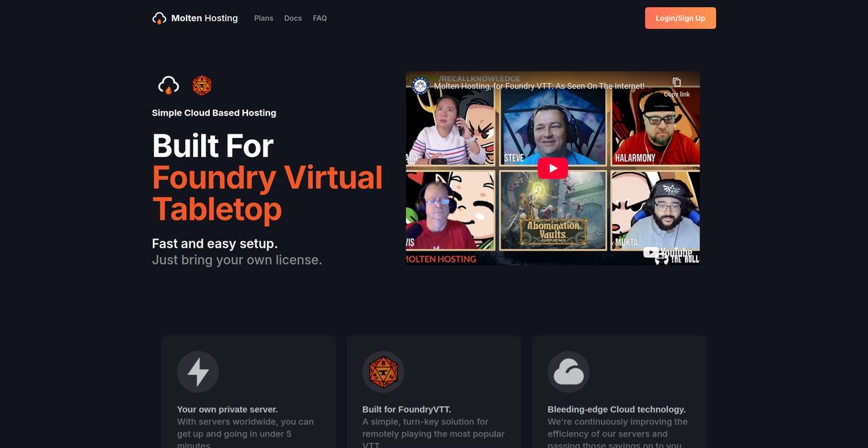Click 'Bleeding-edge Cloud technology.' heading
Image resolution: width=868 pixels, height=448 pixels.
tap(616, 409)
